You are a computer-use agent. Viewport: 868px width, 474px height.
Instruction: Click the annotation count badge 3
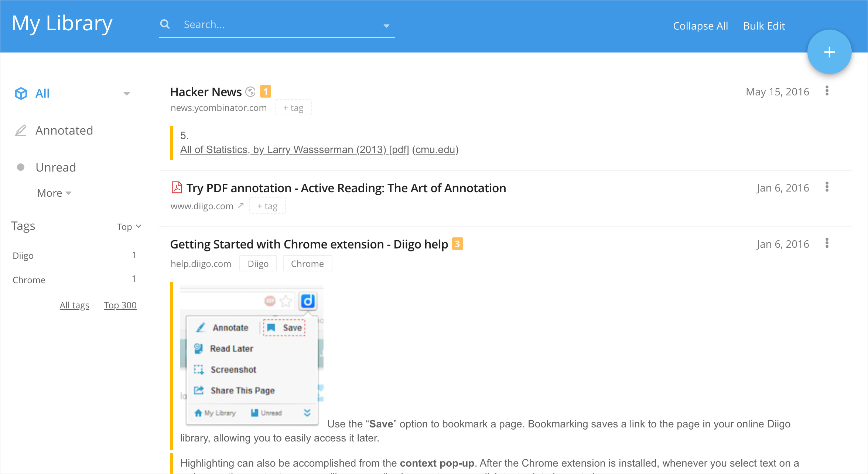coord(457,244)
